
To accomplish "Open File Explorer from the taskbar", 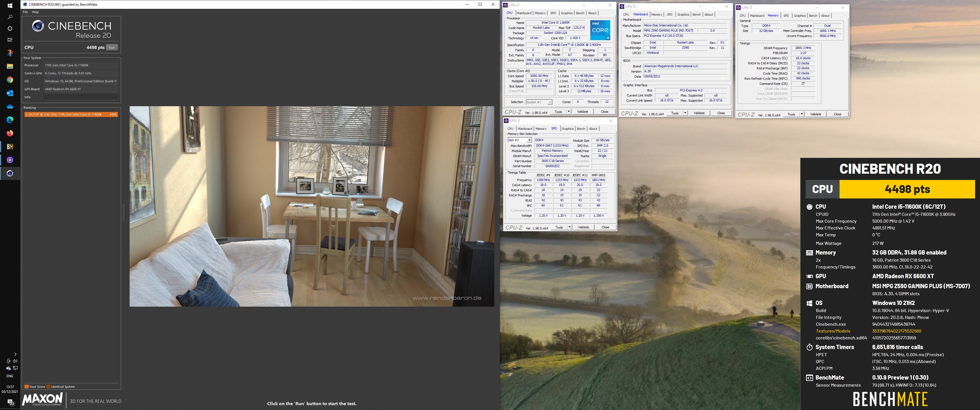I will click(x=10, y=66).
